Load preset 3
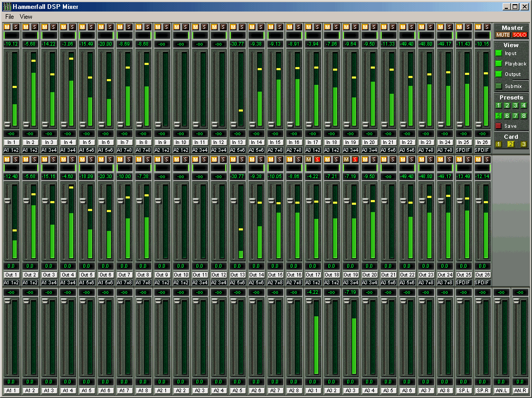Image resolution: width=532 pixels, height=398 pixels. (x=515, y=106)
